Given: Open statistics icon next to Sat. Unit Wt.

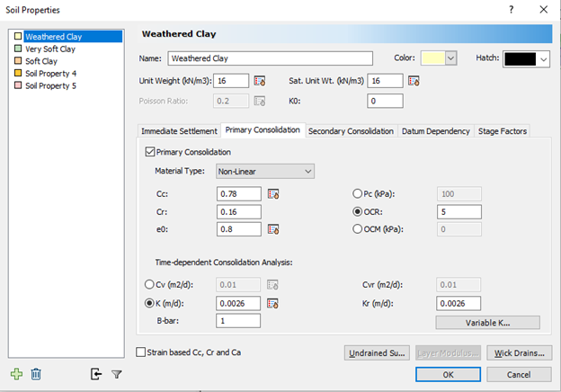Looking at the screenshot, I should coord(414,81).
